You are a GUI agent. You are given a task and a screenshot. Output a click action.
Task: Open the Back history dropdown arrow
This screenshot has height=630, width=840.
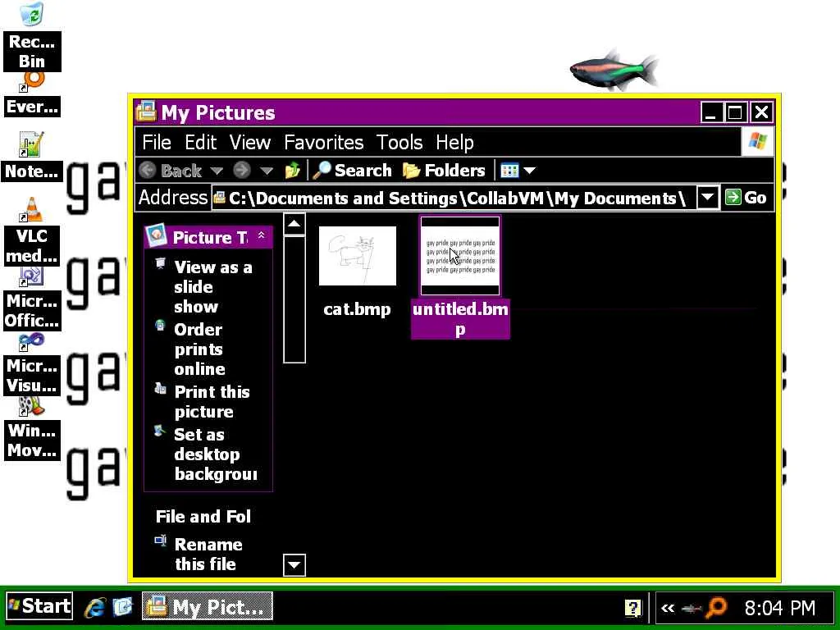(x=216, y=171)
